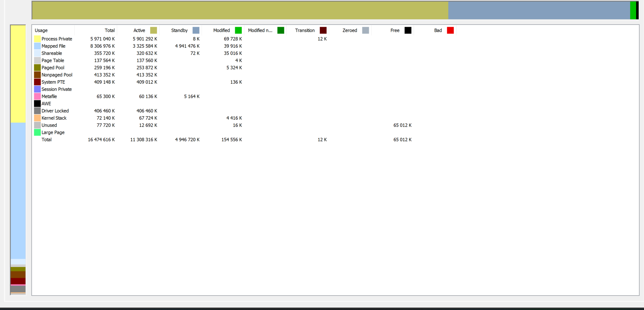Click the System PTE dark red icon
The height and width of the screenshot is (310, 644).
coord(37,82)
